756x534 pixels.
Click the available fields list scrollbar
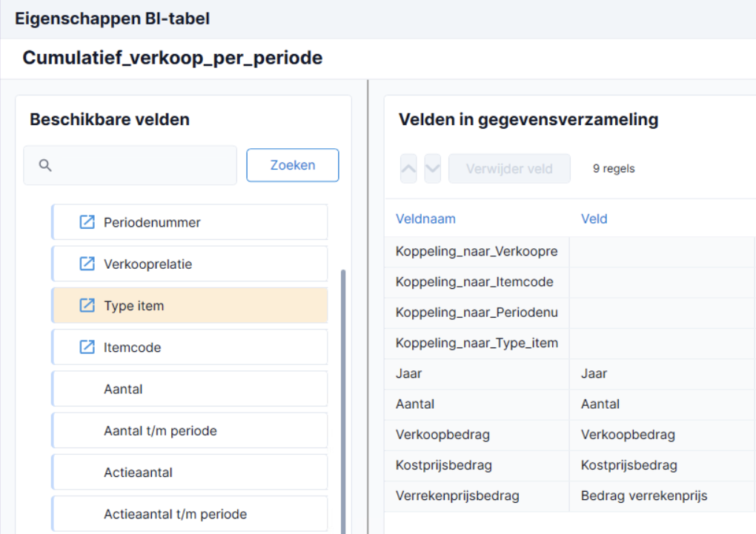[x=343, y=401]
